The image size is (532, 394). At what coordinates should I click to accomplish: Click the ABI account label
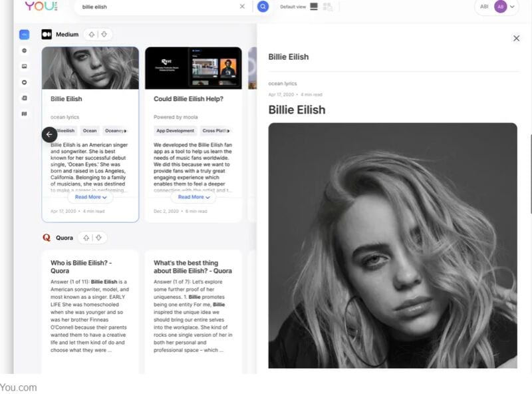pos(484,7)
